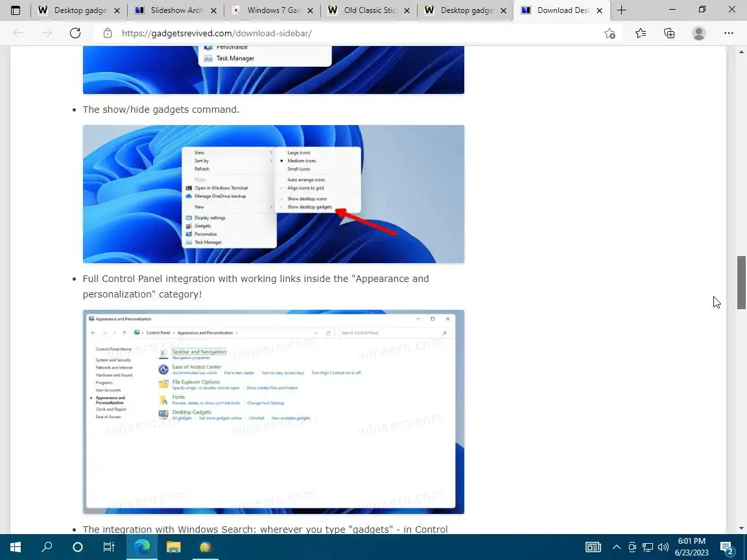This screenshot has height=560, width=747.
Task: Click the scrollbar up arrow
Action: (x=741, y=51)
